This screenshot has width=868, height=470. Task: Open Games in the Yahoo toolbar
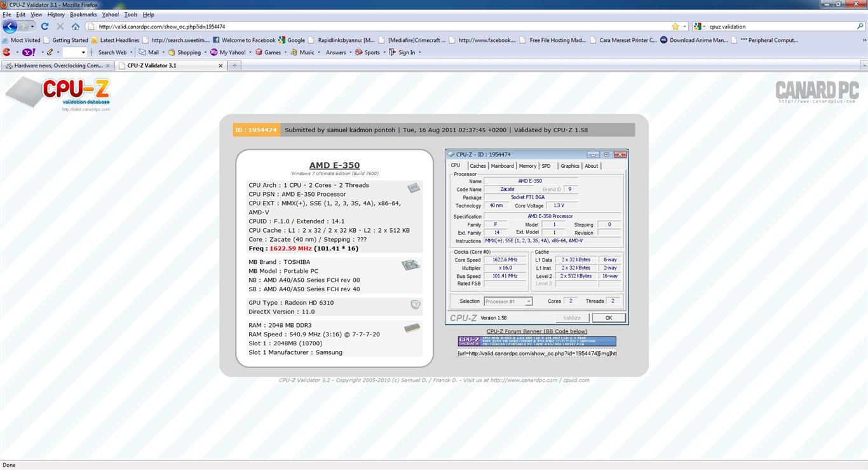coord(268,52)
